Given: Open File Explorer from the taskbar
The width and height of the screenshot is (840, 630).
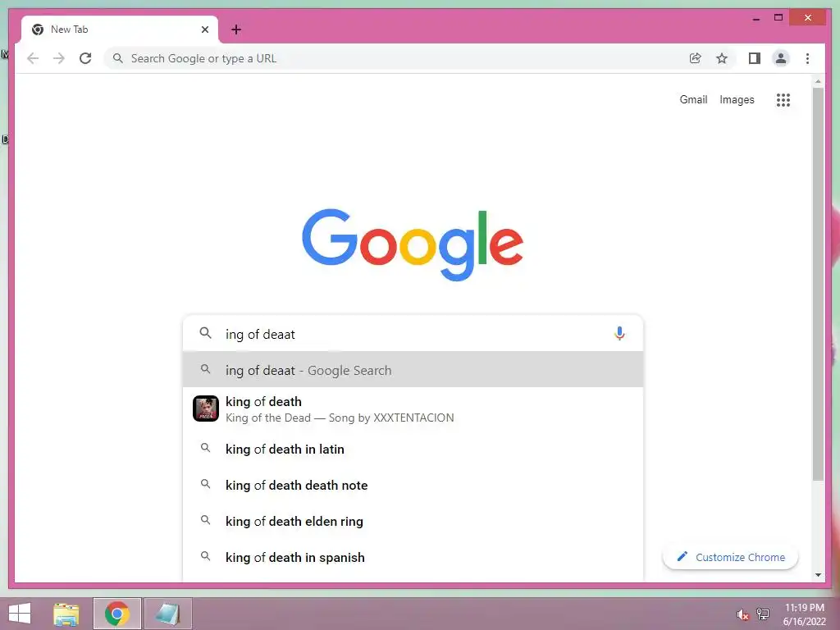Looking at the screenshot, I should click(66, 614).
